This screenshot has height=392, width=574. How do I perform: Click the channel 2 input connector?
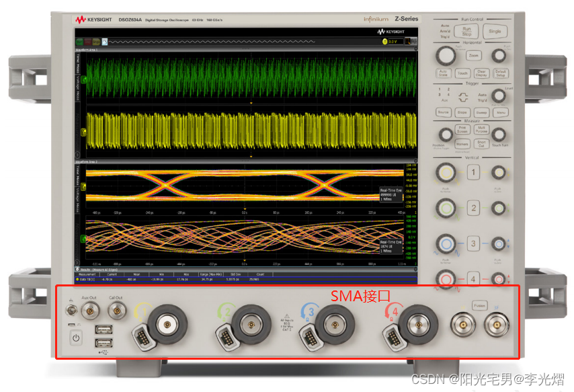coord(251,324)
